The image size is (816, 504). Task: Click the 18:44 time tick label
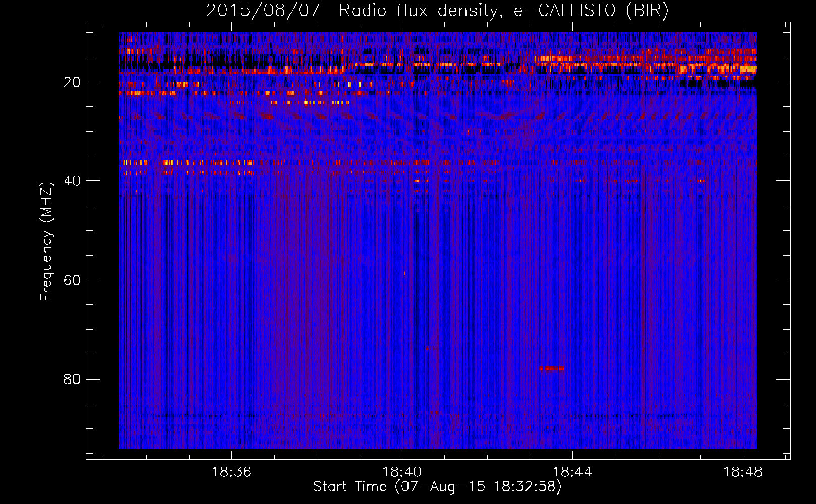point(572,472)
